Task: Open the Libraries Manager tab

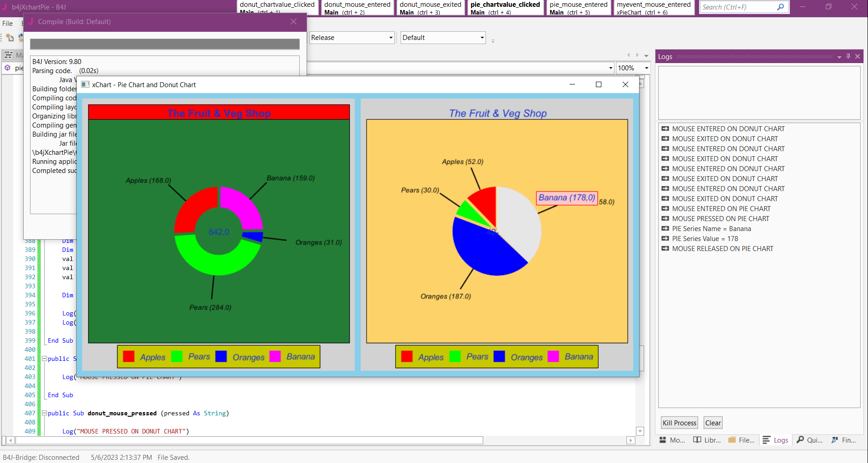Action: 707,440
